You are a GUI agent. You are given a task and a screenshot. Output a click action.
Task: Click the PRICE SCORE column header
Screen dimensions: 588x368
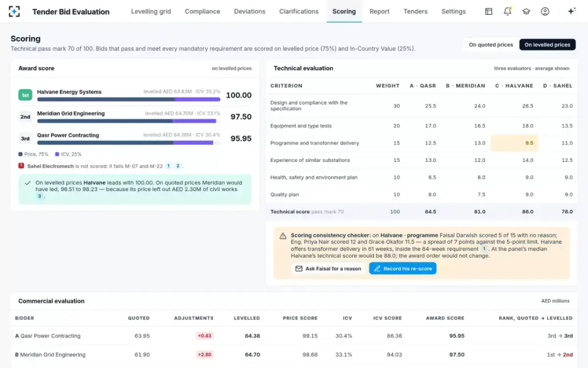(300, 318)
